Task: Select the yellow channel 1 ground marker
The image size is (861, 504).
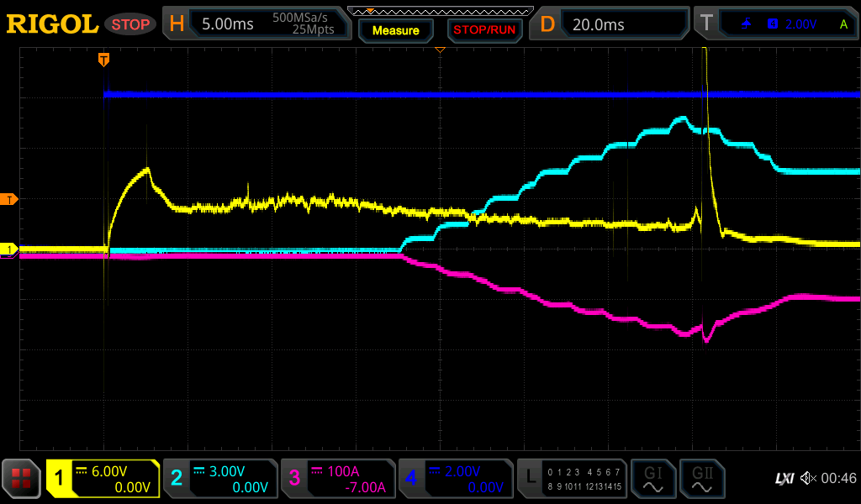Action: 10,249
